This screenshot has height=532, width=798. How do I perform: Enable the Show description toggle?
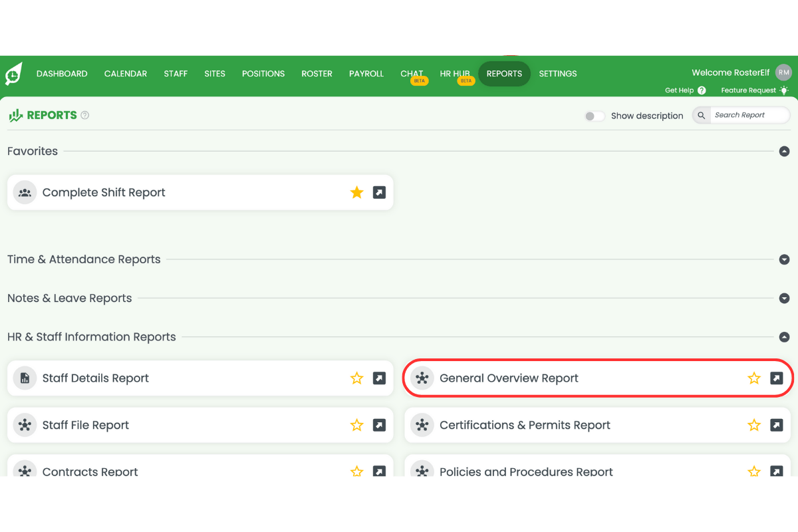(594, 116)
